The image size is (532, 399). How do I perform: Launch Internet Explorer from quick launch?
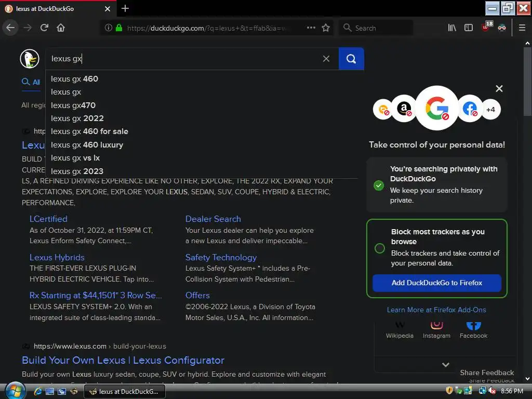click(37, 391)
